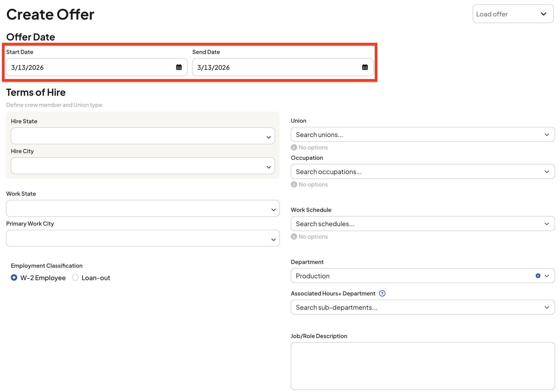Viewport: 560px width, 392px height.
Task: Open help for Associated Hours+ Department
Action: (382, 293)
